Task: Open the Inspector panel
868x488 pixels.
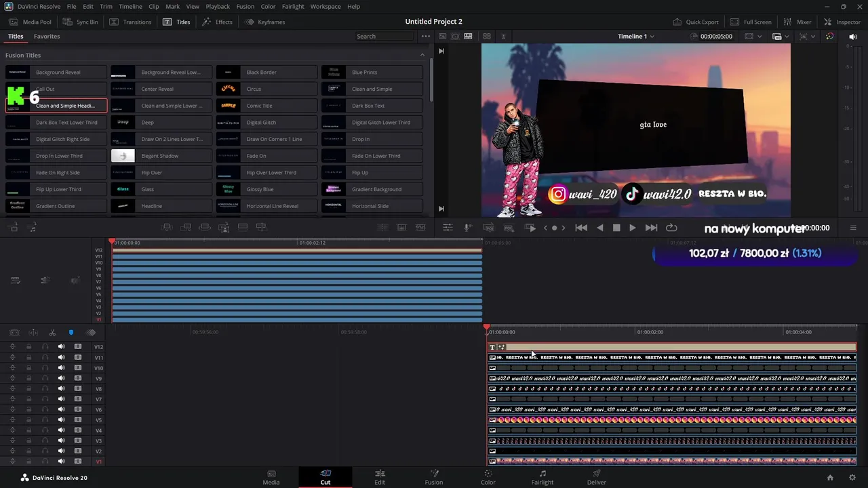Action: point(842,22)
